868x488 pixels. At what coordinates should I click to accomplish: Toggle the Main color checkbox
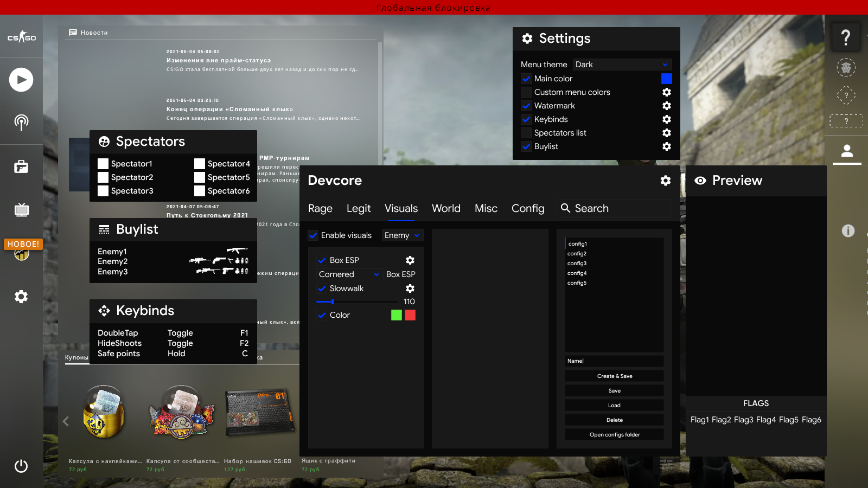(x=526, y=79)
